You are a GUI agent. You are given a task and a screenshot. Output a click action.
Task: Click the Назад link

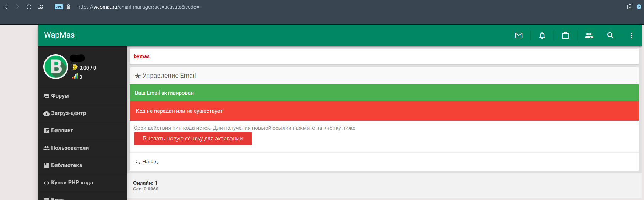pos(149,162)
